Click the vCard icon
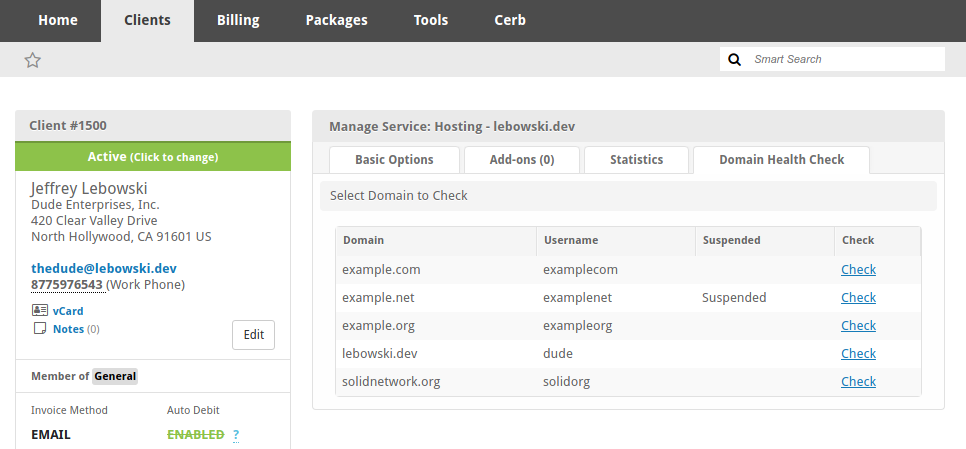Screen dimensions: 966x449 40,311
